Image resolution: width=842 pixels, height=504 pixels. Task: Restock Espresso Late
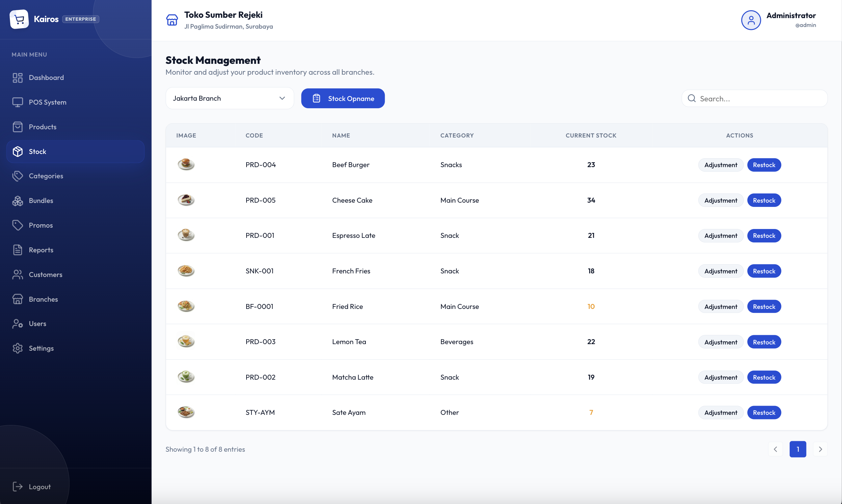[764, 236]
